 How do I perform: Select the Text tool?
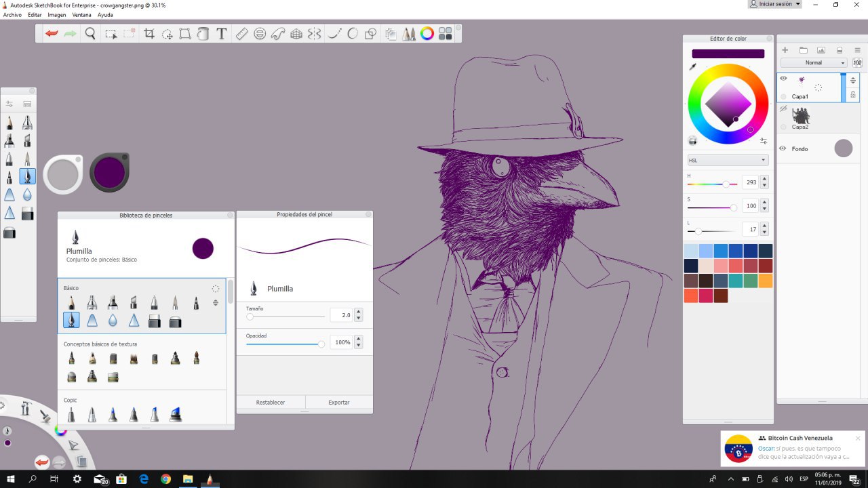point(221,33)
